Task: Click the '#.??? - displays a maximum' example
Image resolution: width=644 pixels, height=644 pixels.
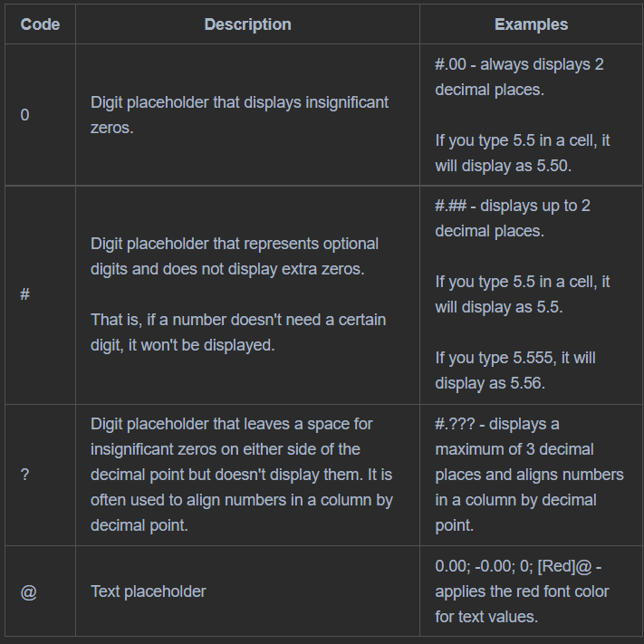Action: coord(529,475)
